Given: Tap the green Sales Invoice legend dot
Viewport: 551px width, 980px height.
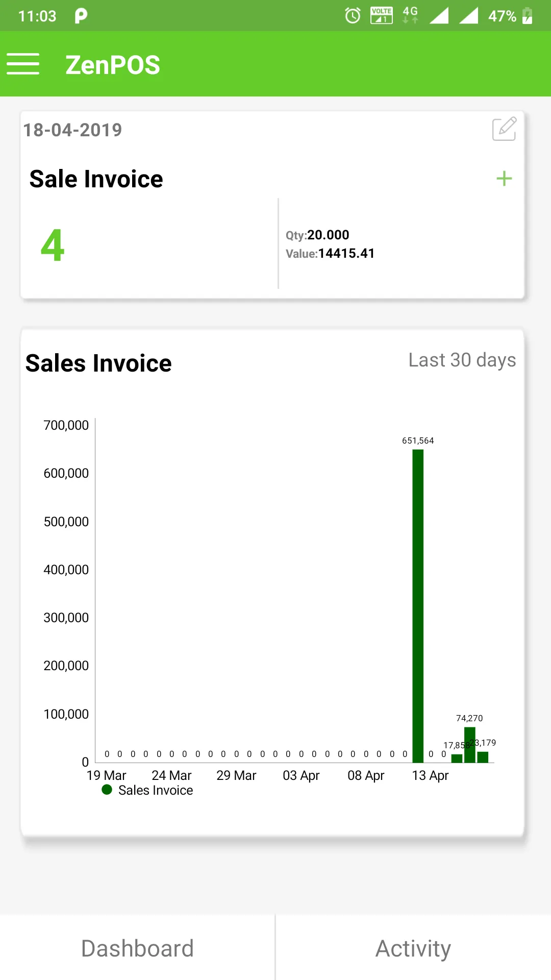Looking at the screenshot, I should point(107,790).
